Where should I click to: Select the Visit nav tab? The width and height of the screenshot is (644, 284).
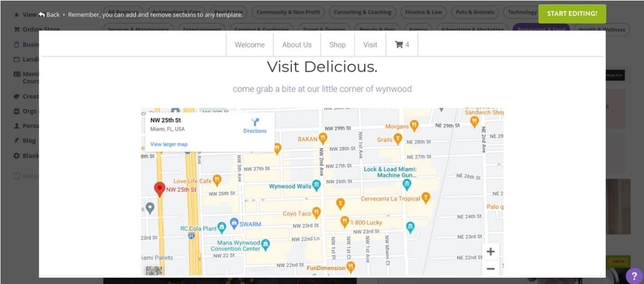point(370,44)
